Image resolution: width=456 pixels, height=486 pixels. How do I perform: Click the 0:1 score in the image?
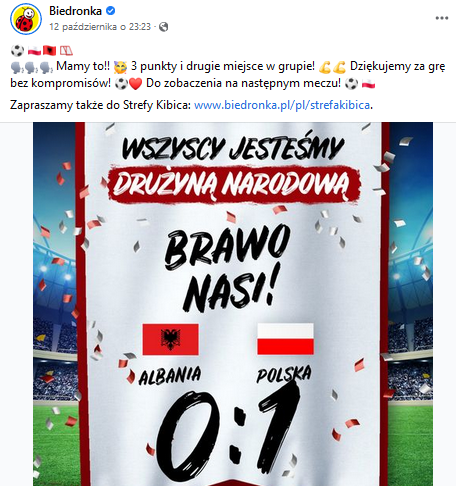(228, 433)
